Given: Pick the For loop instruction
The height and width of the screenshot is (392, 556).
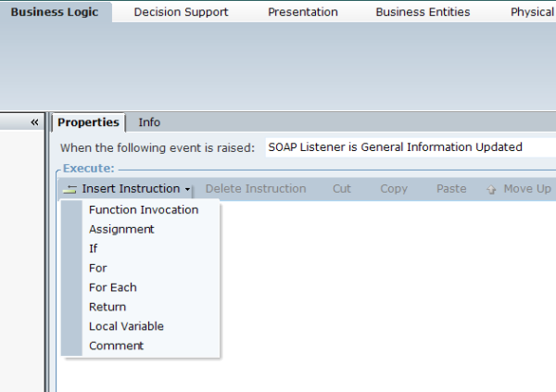Looking at the screenshot, I should click(98, 268).
